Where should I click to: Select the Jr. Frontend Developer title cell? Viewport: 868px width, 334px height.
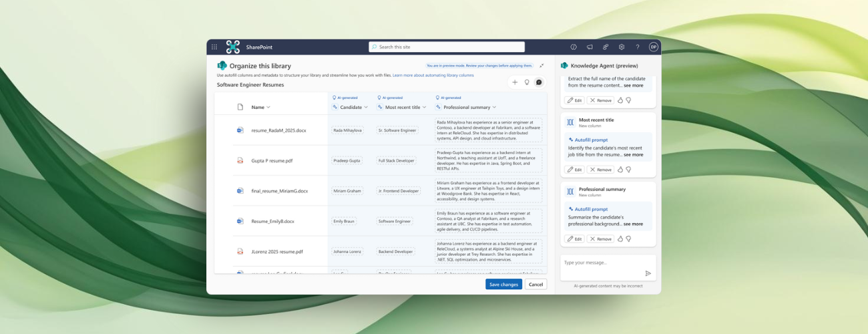pos(399,190)
